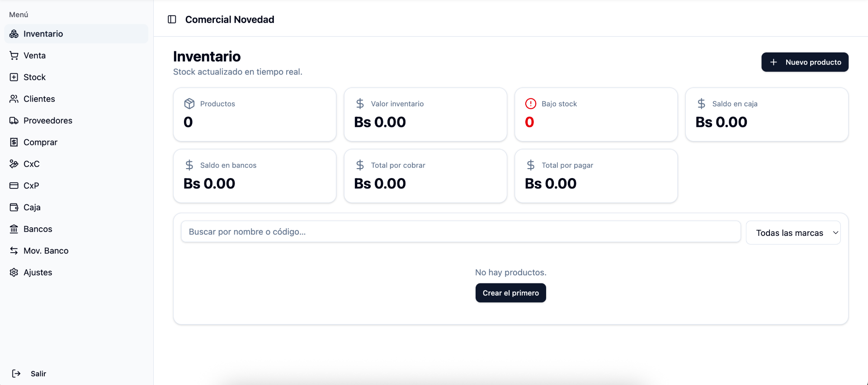Toggle the sidebar panel icon
Screen dimensions: 868x385
click(172, 19)
